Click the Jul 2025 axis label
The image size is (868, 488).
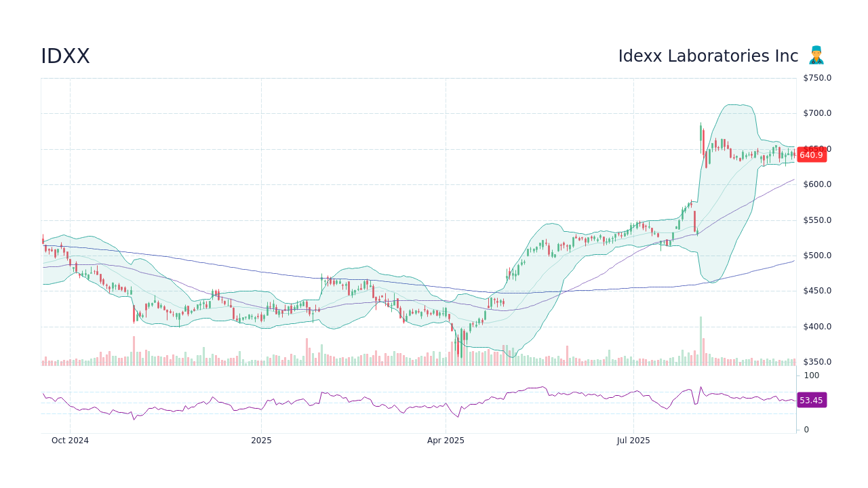(x=633, y=440)
